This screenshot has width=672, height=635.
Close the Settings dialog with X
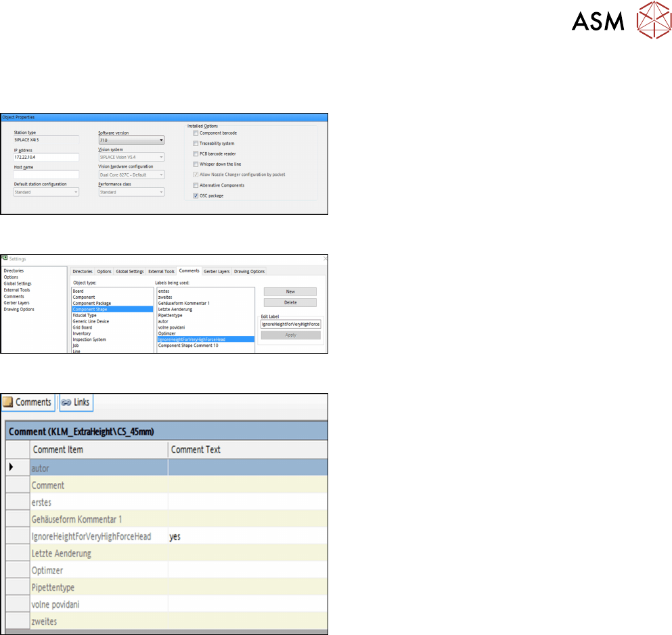[325, 258]
